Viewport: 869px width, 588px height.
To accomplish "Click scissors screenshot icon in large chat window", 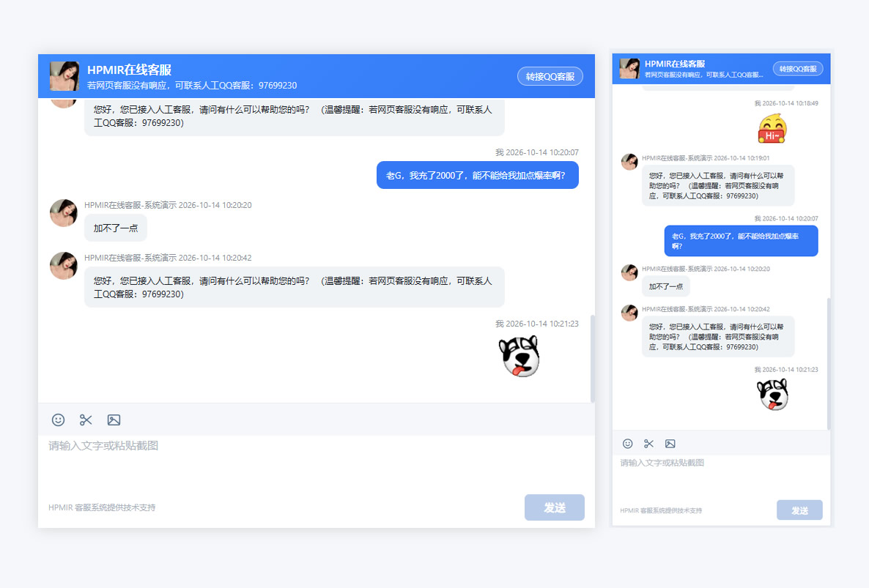I will (86, 420).
